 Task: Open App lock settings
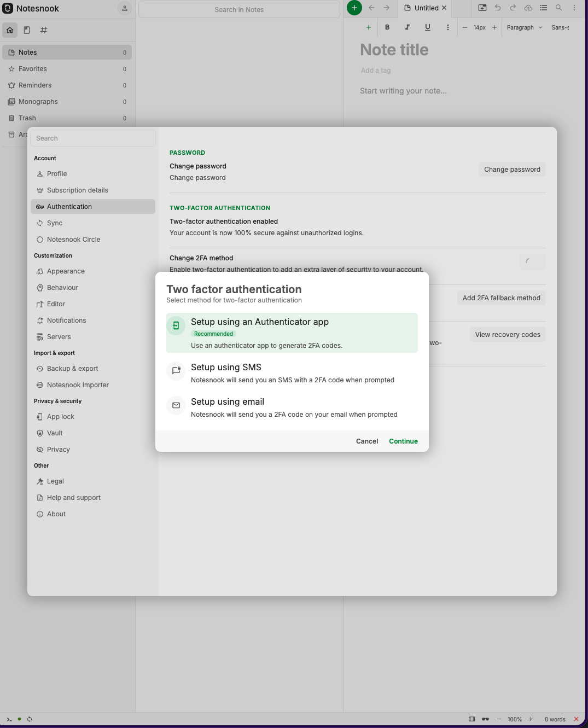coord(93,417)
